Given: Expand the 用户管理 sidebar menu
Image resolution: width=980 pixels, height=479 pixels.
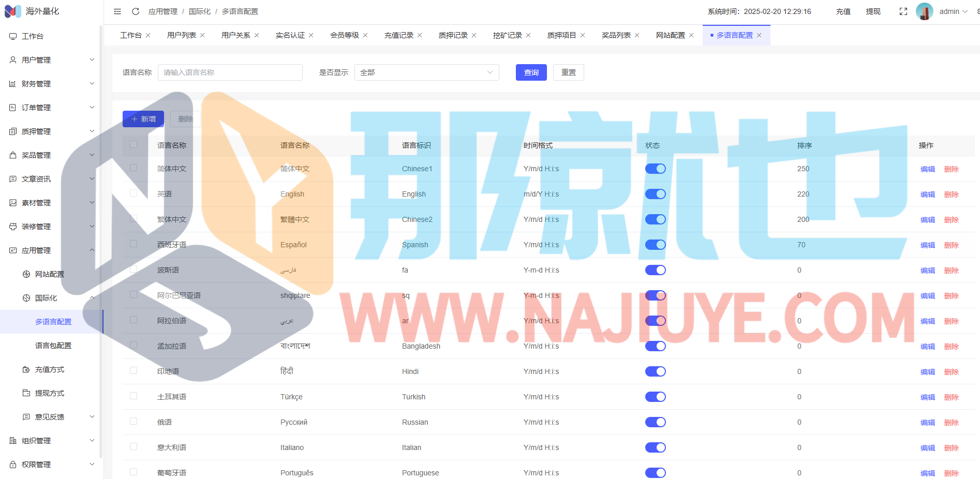Looking at the screenshot, I should pyautogui.click(x=52, y=60).
